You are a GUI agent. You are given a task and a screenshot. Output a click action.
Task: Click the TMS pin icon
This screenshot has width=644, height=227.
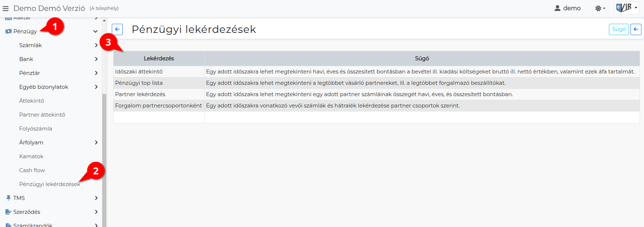click(8, 198)
